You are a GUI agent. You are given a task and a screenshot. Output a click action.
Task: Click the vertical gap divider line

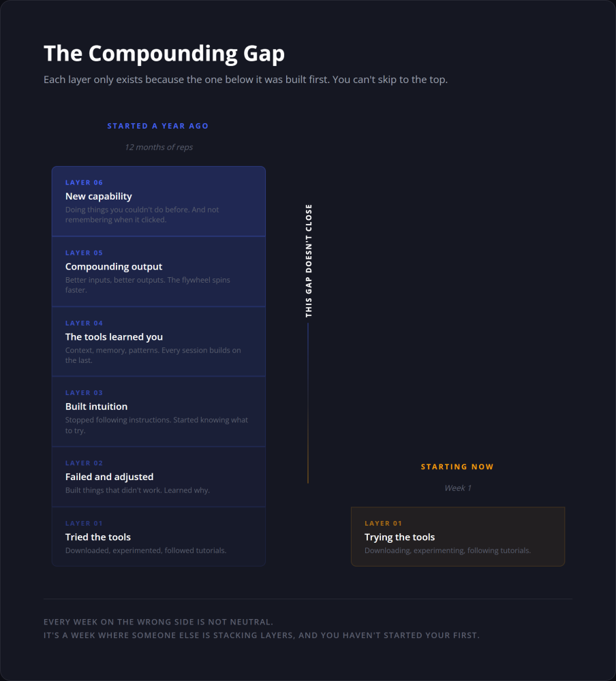(308, 403)
